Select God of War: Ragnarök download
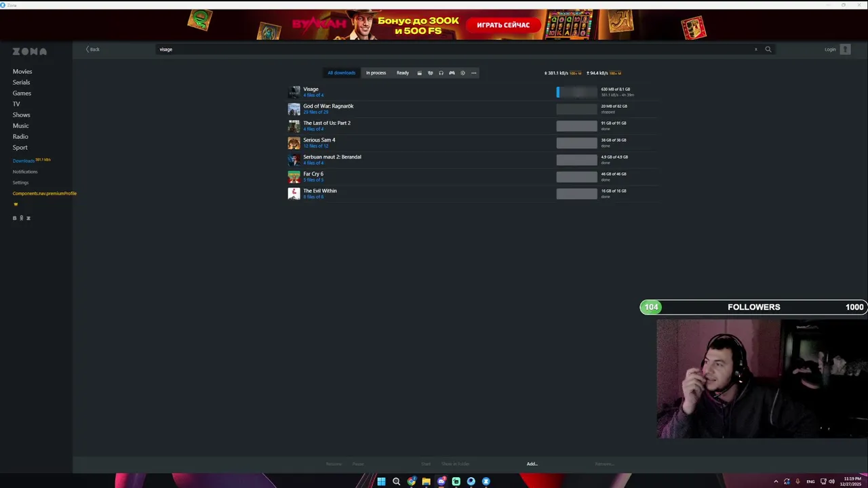868x488 pixels. [x=473, y=108]
